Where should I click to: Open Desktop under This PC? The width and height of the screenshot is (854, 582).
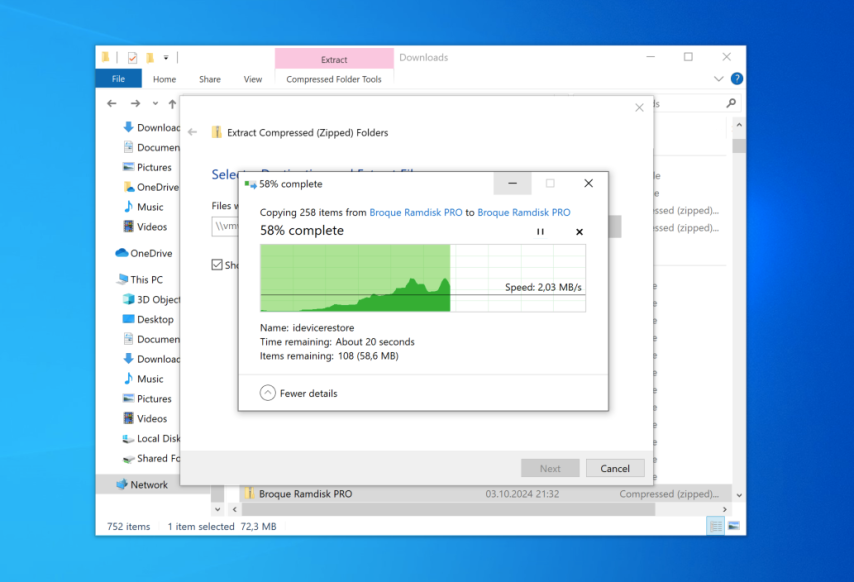point(148,320)
